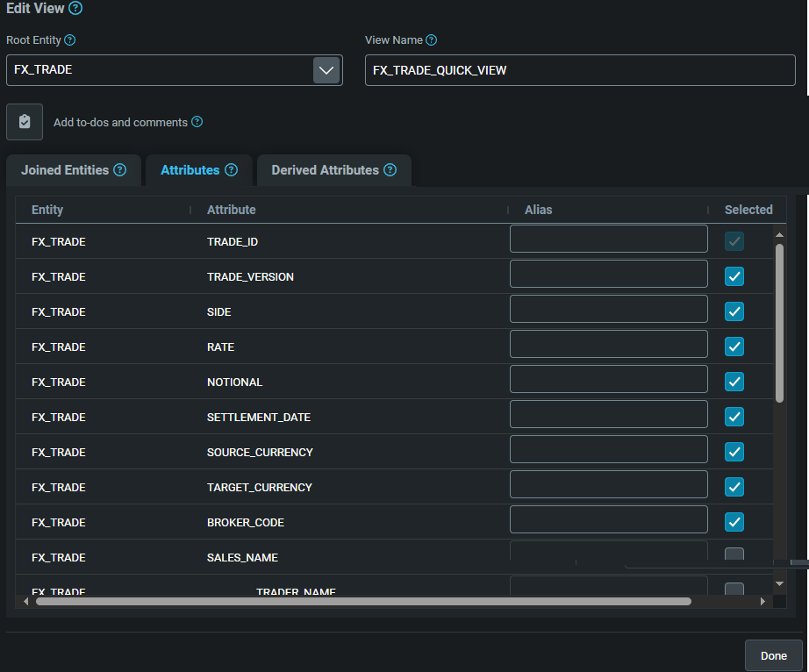Image resolution: width=809 pixels, height=672 pixels.
Task: Open the Derived Attributes tab
Action: pos(333,170)
